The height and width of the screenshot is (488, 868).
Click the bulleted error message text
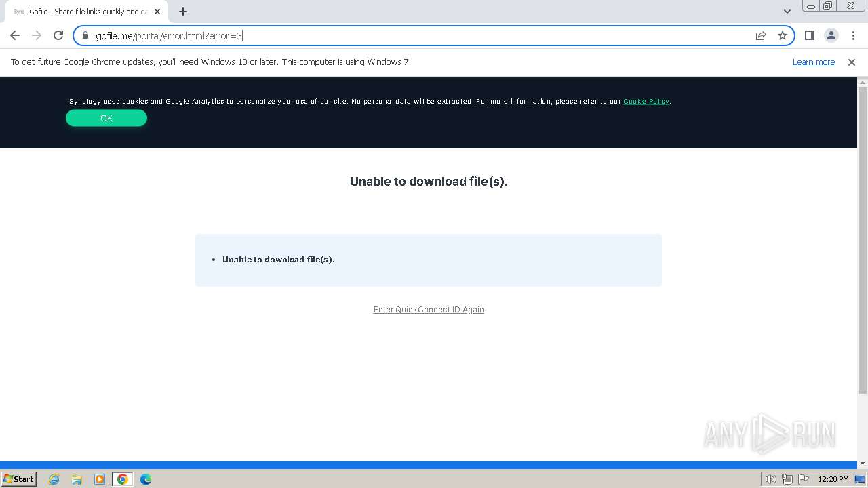278,259
